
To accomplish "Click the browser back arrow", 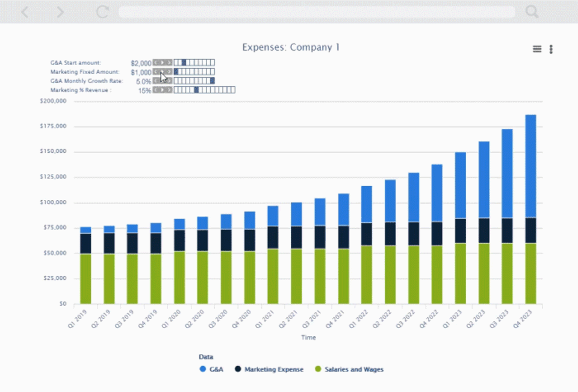I will [25, 11].
